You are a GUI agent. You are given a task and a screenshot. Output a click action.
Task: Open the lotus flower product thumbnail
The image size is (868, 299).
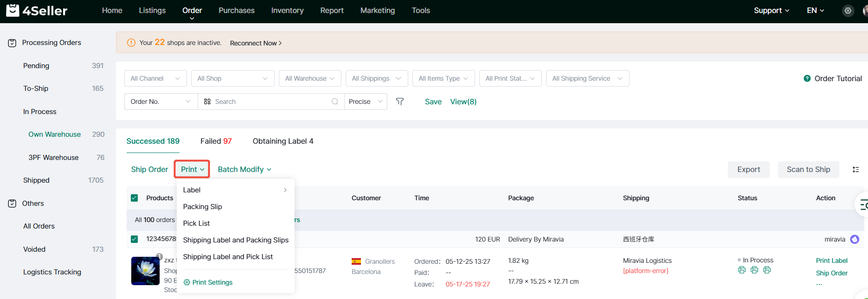(x=145, y=271)
